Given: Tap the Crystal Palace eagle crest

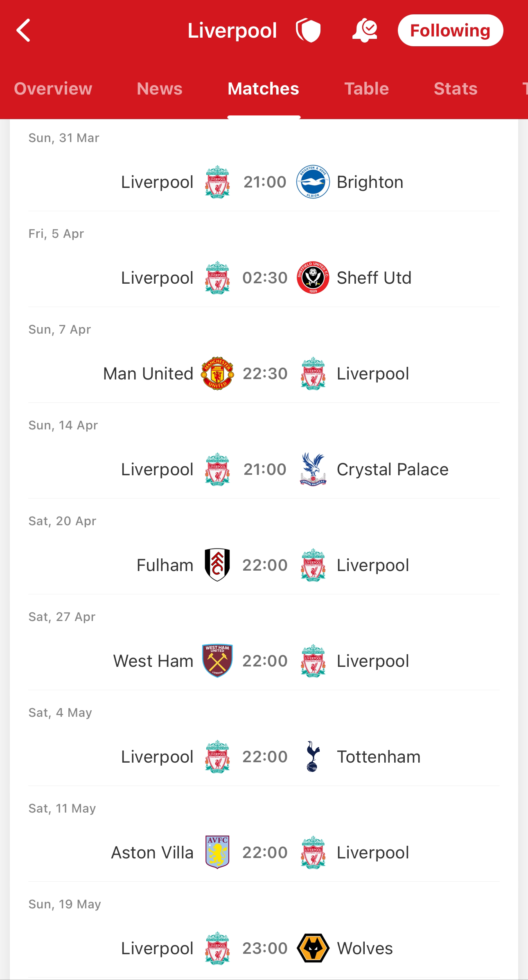Looking at the screenshot, I should (313, 469).
